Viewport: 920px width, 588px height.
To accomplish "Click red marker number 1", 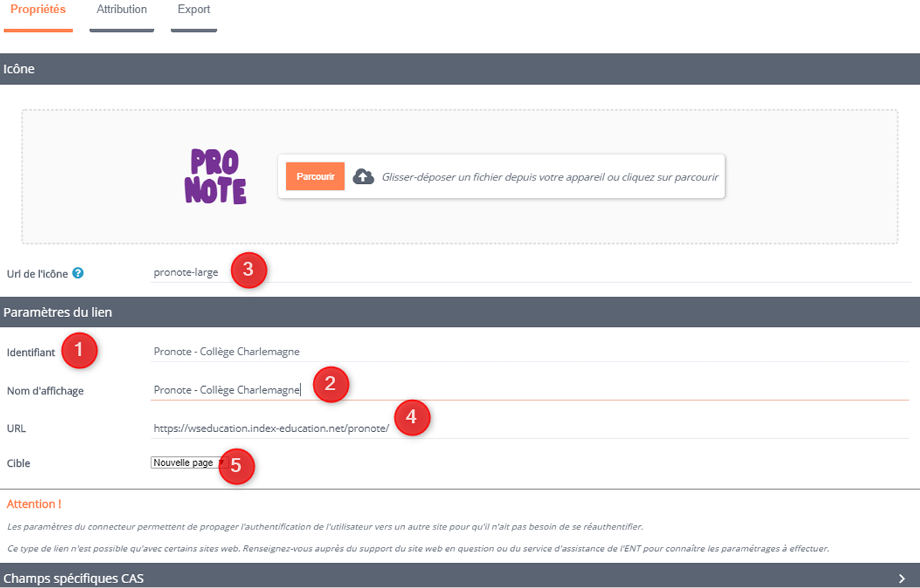I will point(79,351).
